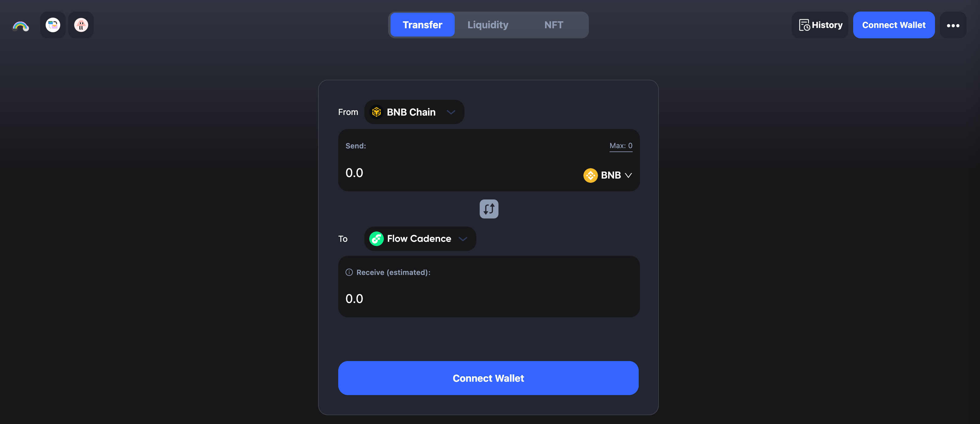
Task: Click the large Connect Wallet button
Action: pyautogui.click(x=488, y=378)
